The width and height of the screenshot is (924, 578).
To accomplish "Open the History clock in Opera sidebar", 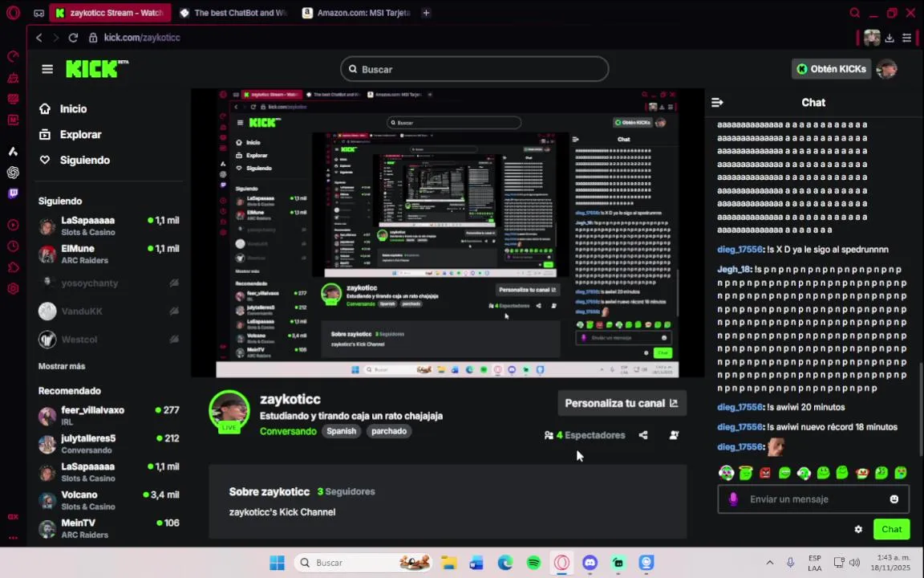I will coord(13,246).
